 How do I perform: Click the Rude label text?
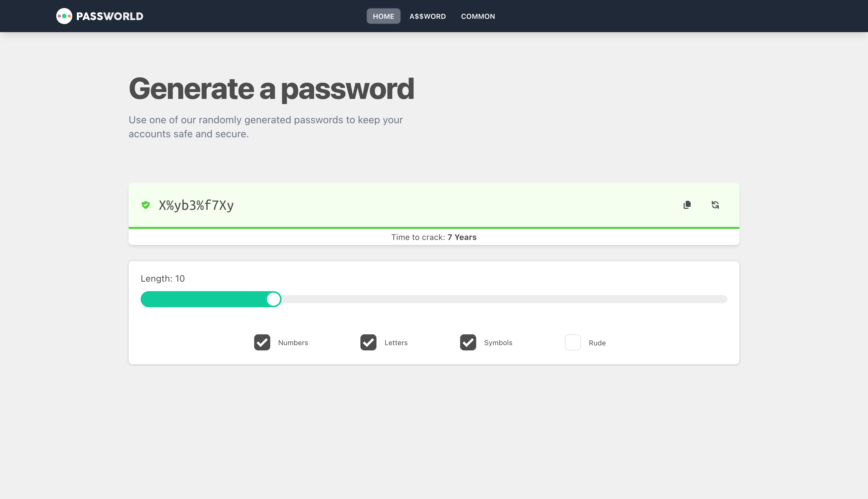[597, 343]
